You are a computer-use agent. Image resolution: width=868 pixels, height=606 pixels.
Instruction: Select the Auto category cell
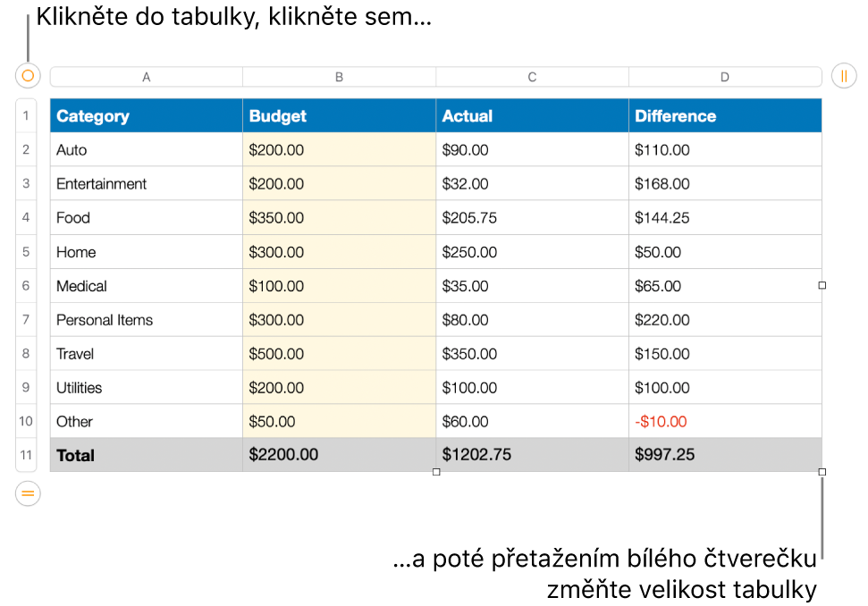click(x=146, y=149)
